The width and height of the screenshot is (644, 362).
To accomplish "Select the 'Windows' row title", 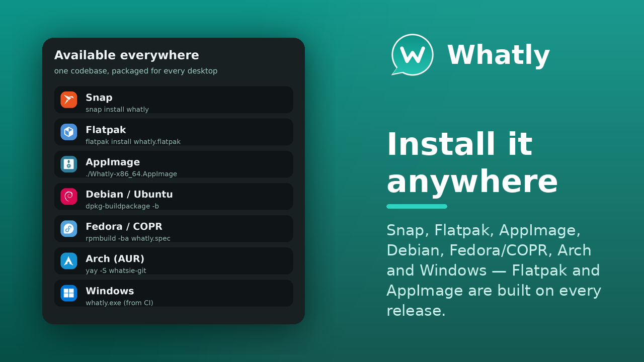I will click(110, 291).
